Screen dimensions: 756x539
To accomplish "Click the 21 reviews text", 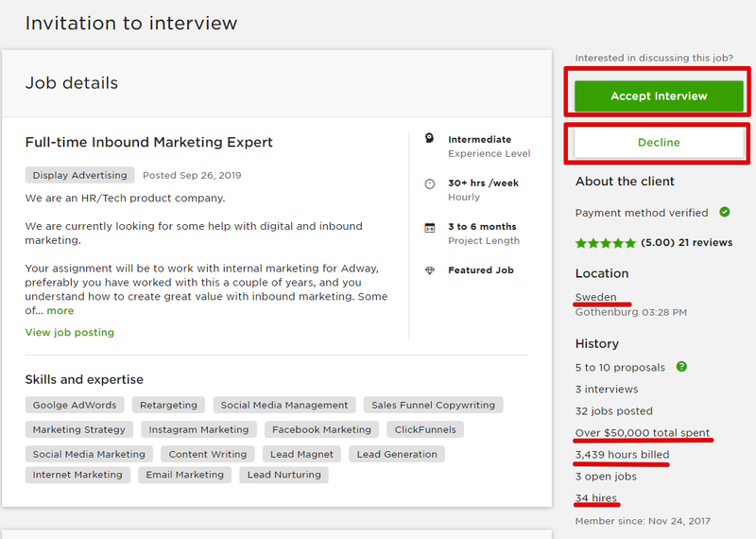I will [x=705, y=243].
